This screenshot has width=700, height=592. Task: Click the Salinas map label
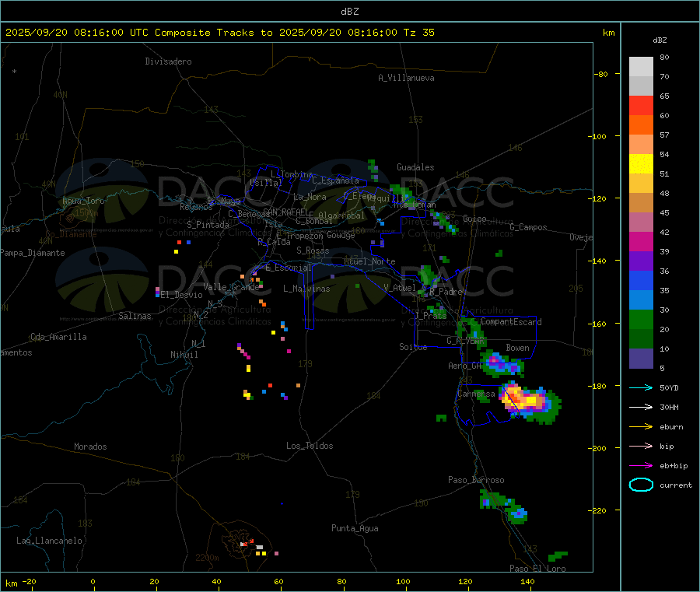(x=135, y=316)
